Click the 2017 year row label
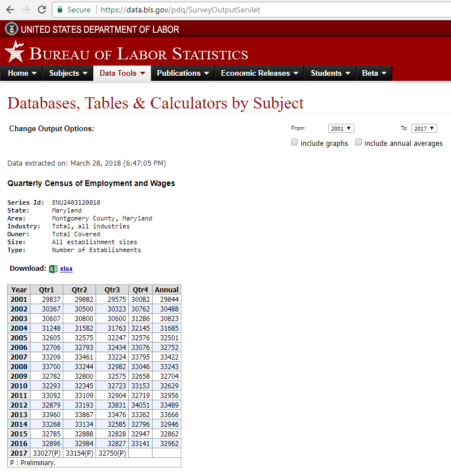451x476 pixels. pos(19,453)
